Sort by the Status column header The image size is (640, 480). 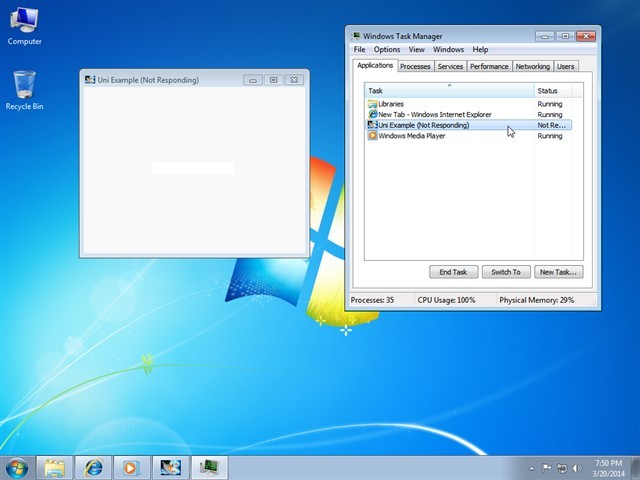pos(553,91)
